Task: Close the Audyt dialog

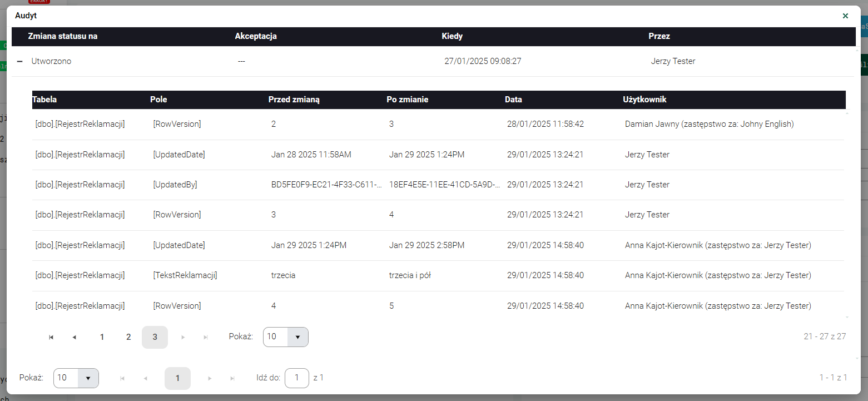Action: [x=845, y=16]
